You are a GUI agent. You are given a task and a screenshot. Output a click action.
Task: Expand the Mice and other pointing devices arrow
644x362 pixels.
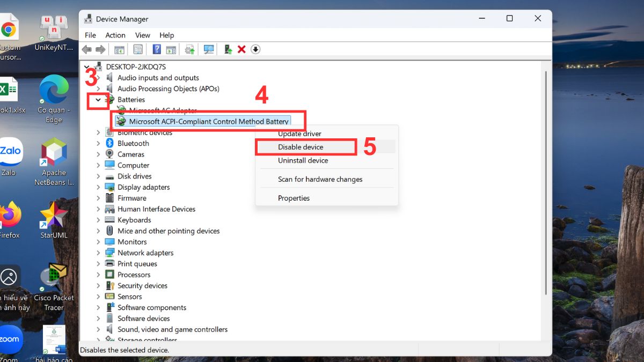[98, 231]
